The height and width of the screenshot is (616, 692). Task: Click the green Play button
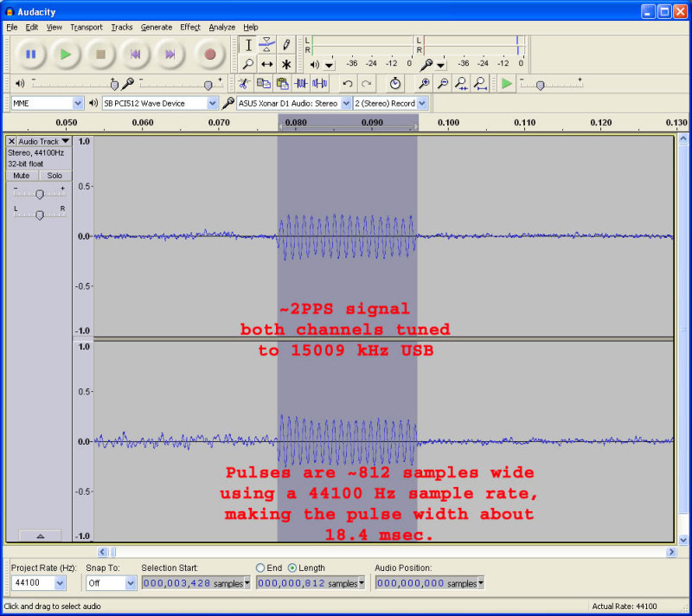coord(66,55)
